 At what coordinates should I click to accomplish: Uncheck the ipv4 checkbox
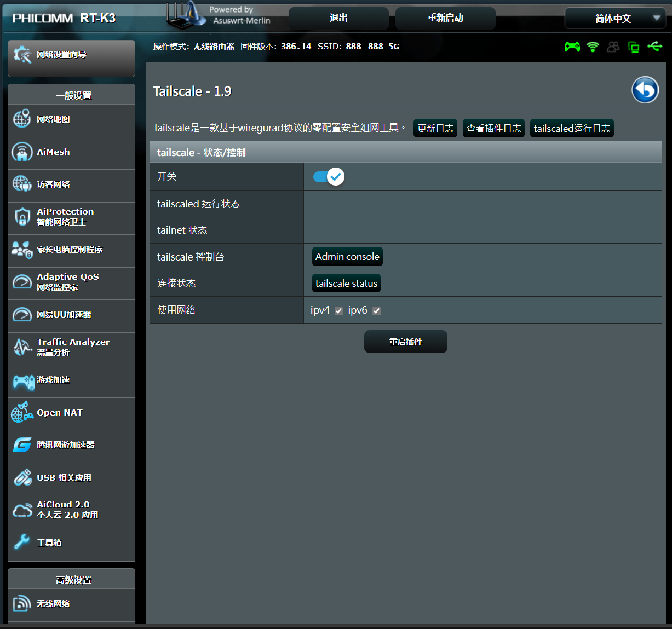click(338, 311)
